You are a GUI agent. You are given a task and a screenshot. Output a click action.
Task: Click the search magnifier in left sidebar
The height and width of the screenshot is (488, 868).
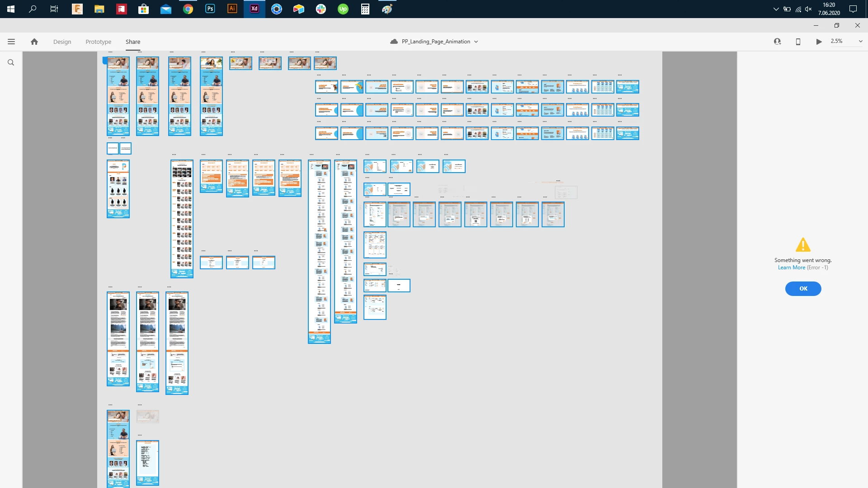11,63
